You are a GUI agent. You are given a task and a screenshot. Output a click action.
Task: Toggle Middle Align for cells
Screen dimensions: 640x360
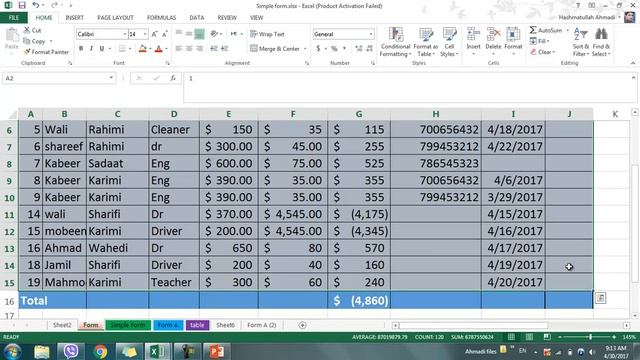[x=189, y=34]
